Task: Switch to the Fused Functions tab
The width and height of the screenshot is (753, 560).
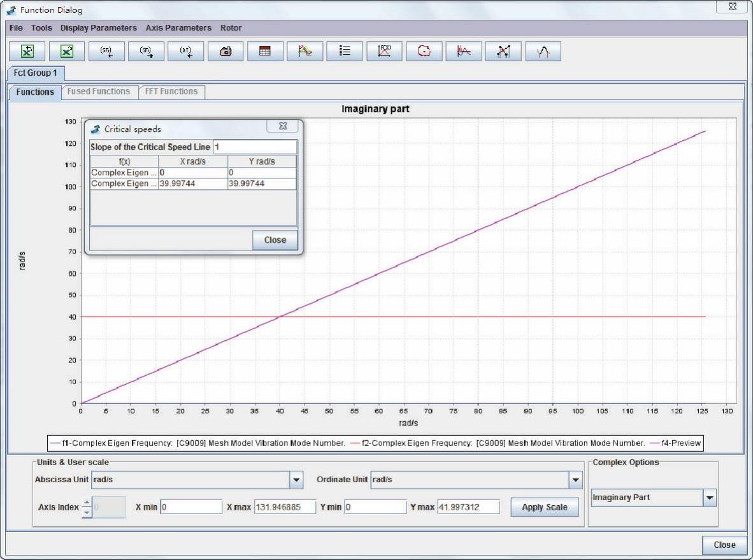Action: [99, 92]
